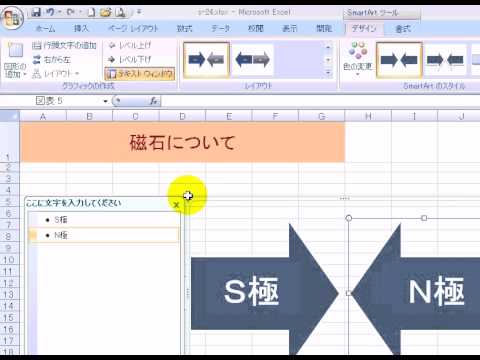Click レベル上げ promote button
The height and width of the screenshot is (360, 480).
[130, 45]
